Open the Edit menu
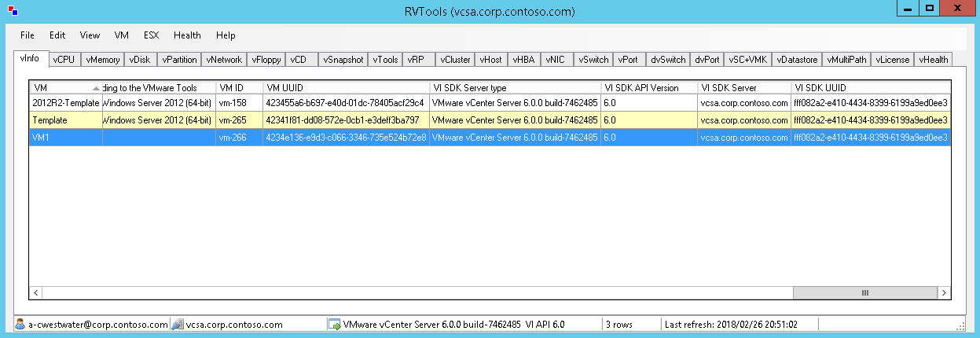Image resolution: width=980 pixels, height=338 pixels. click(x=57, y=35)
